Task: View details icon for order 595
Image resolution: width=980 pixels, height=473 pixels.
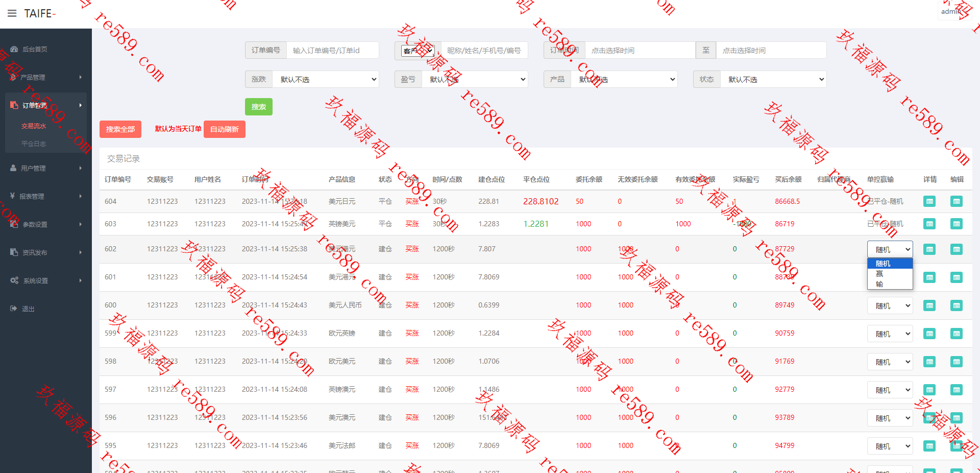Action: (x=929, y=446)
